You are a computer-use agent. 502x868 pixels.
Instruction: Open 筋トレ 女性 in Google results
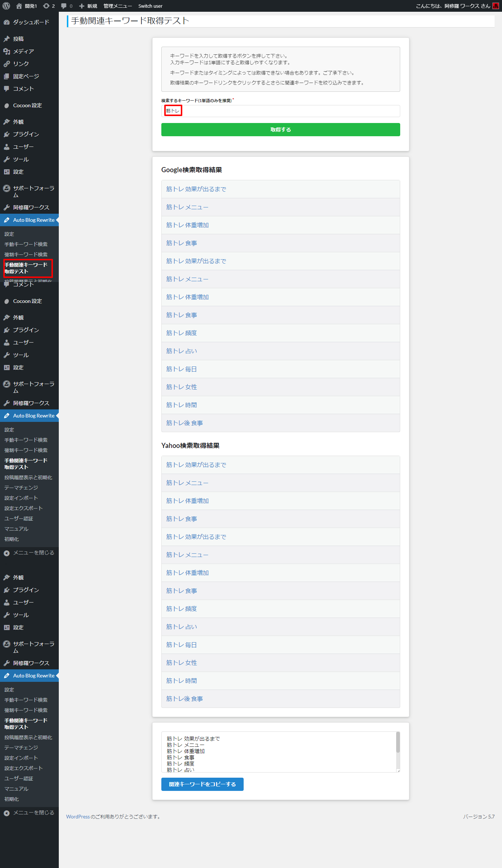[x=182, y=387]
